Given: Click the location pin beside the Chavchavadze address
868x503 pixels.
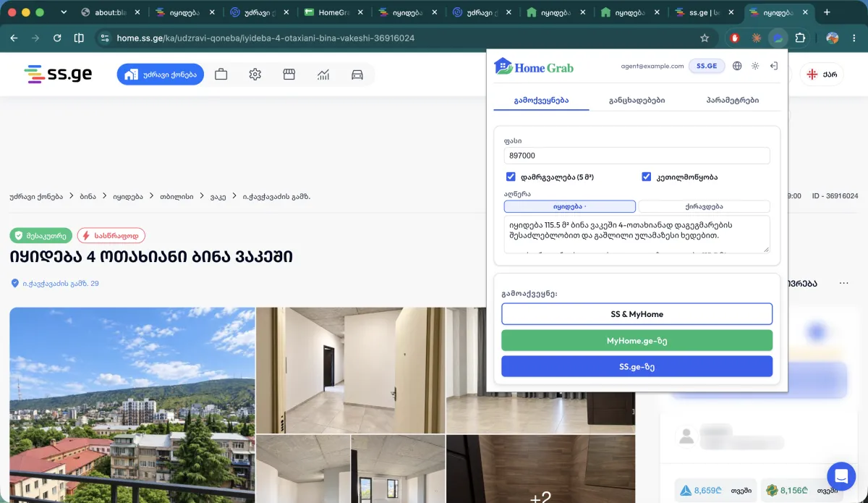Looking at the screenshot, I should click(x=14, y=283).
